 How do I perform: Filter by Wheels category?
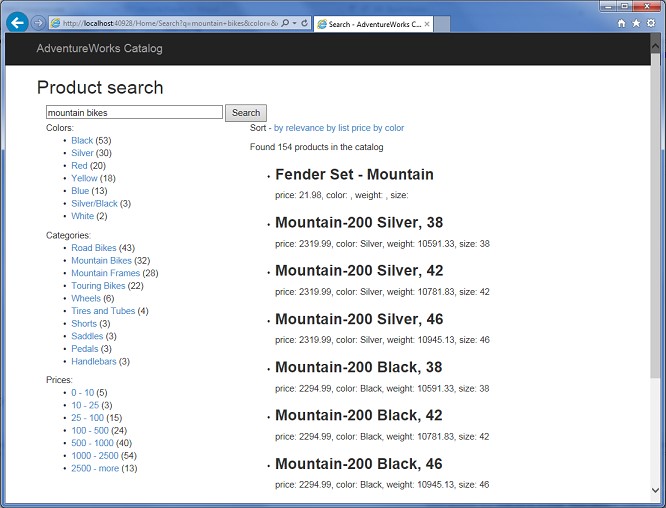pyautogui.click(x=86, y=299)
